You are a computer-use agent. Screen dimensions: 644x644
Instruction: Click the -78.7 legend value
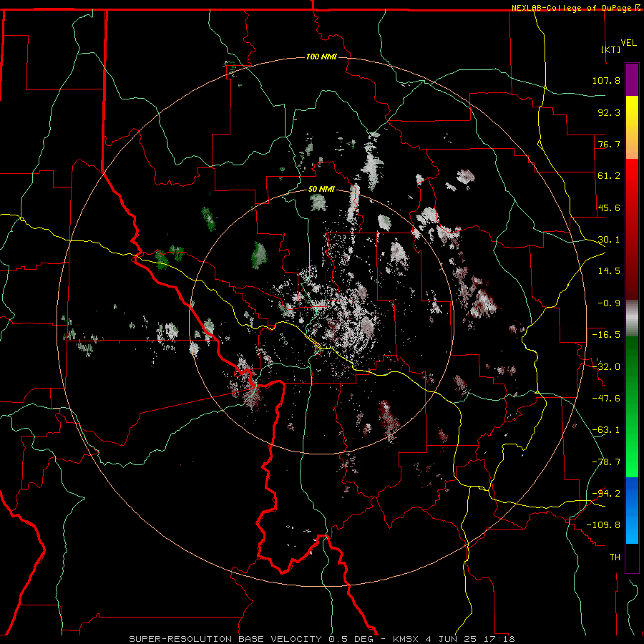(x=606, y=462)
